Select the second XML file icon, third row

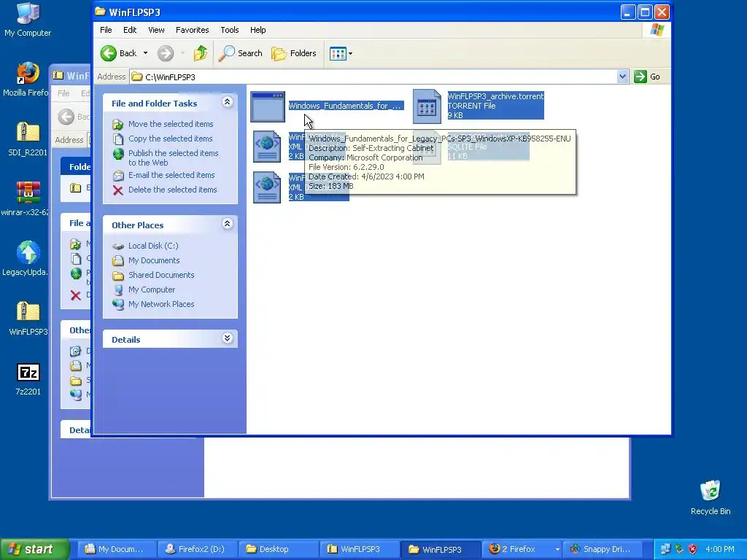(x=267, y=187)
